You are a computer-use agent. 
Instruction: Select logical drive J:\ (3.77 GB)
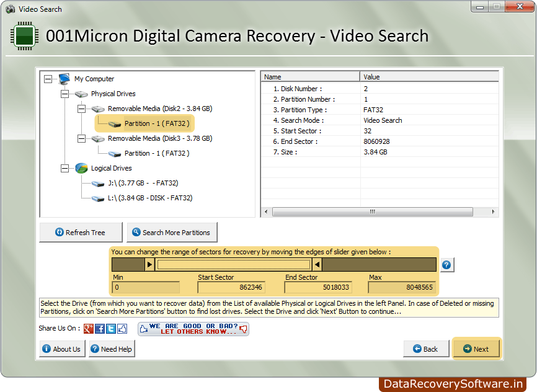point(143,183)
